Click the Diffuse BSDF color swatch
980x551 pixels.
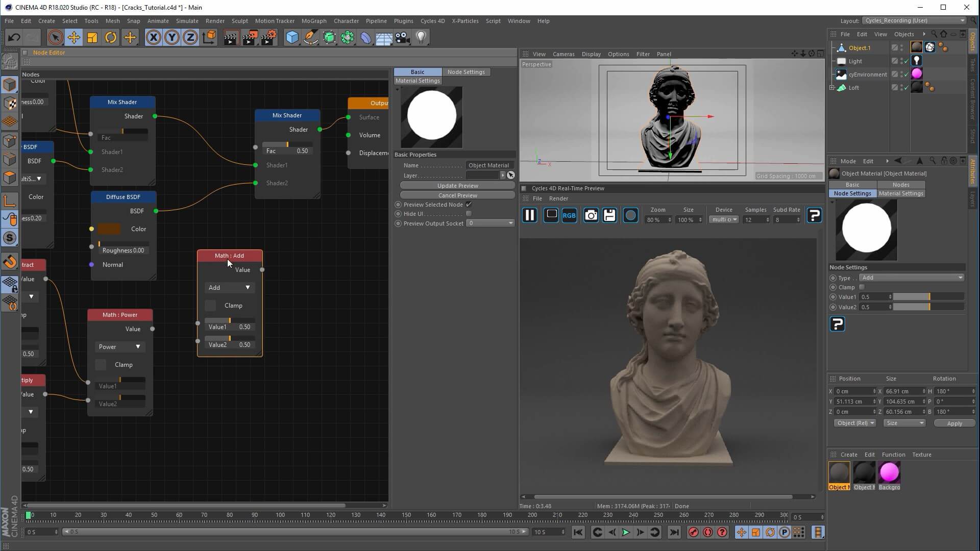[109, 229]
